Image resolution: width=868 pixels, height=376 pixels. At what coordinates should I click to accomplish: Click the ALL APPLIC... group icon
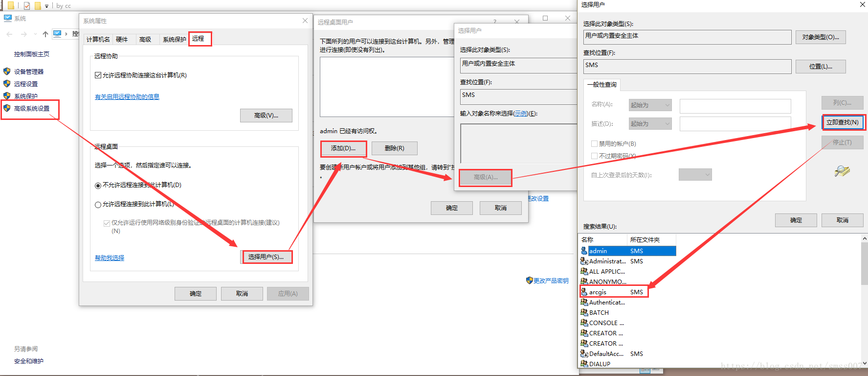click(x=584, y=271)
